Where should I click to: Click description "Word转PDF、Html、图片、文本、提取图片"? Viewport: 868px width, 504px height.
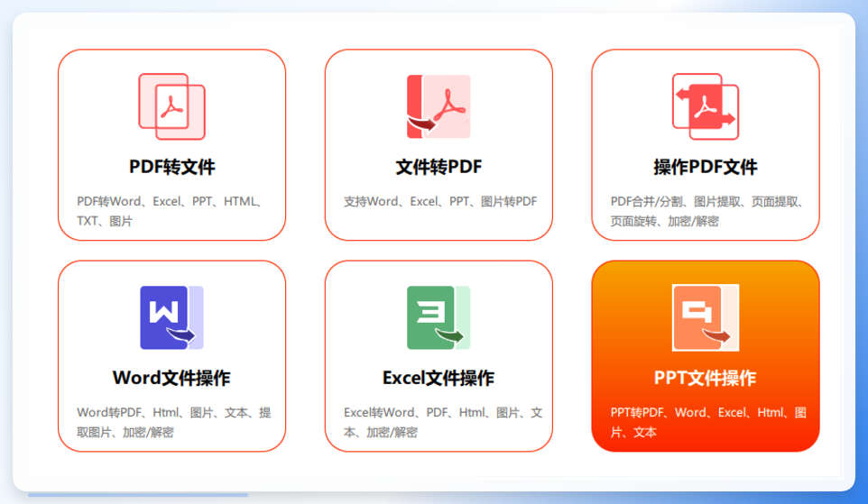click(x=174, y=422)
